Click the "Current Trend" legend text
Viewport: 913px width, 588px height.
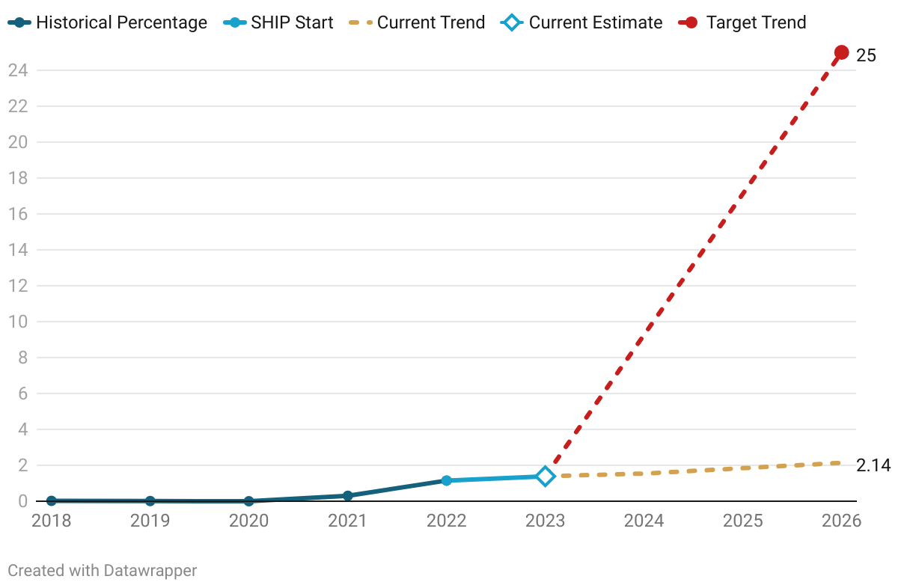431,22
